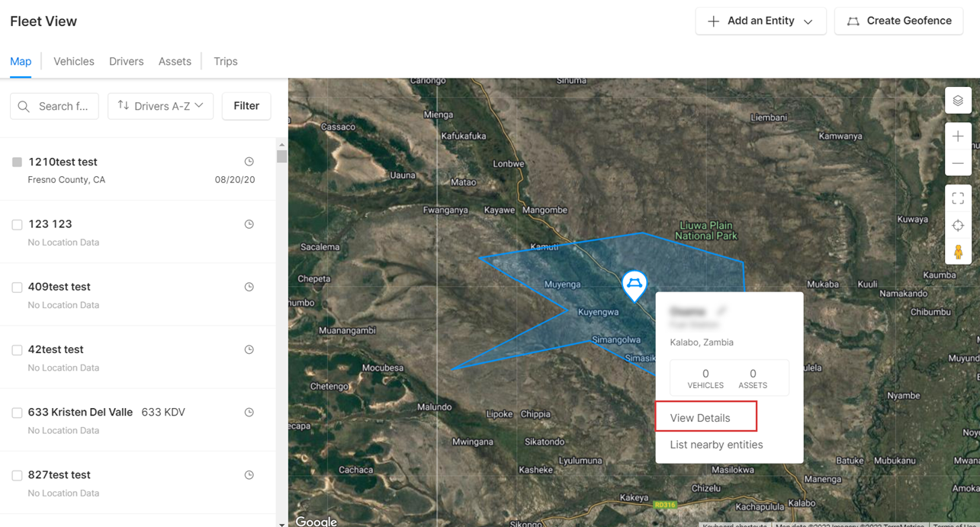
Task: Click the scrollbar up arrow in driver list
Action: tap(282, 144)
